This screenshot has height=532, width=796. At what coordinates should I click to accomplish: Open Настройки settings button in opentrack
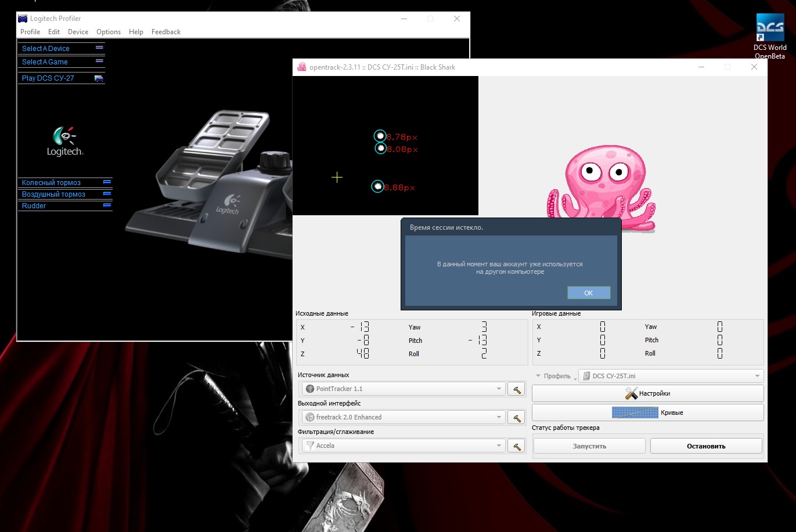pos(647,393)
